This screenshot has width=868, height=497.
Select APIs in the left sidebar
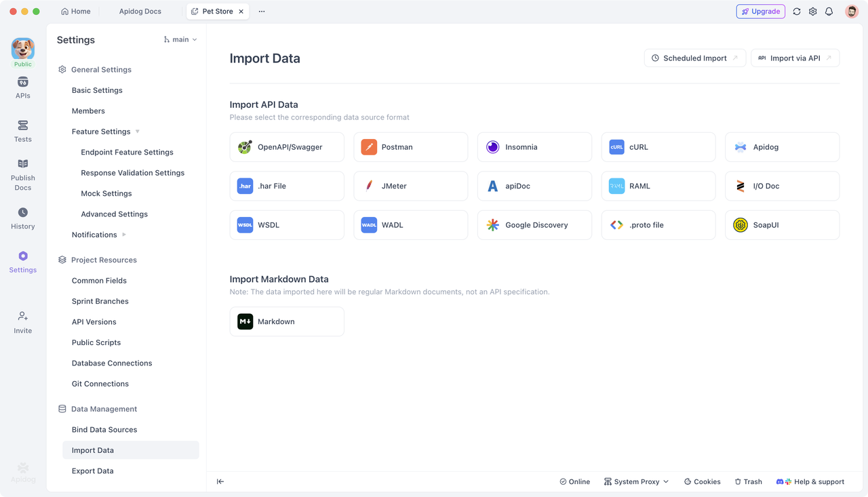pos(22,87)
